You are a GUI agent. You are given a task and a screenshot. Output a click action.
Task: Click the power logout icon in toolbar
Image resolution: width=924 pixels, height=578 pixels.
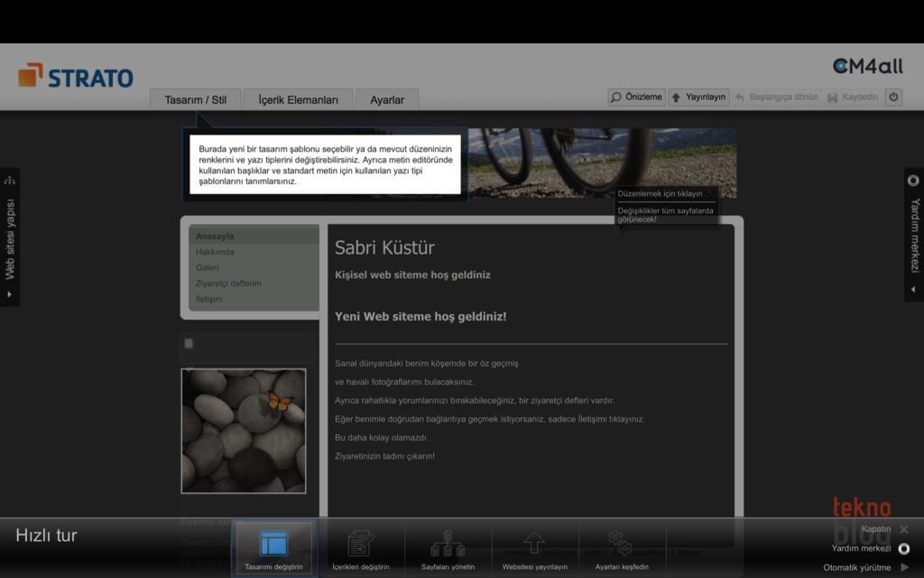pos(893,97)
